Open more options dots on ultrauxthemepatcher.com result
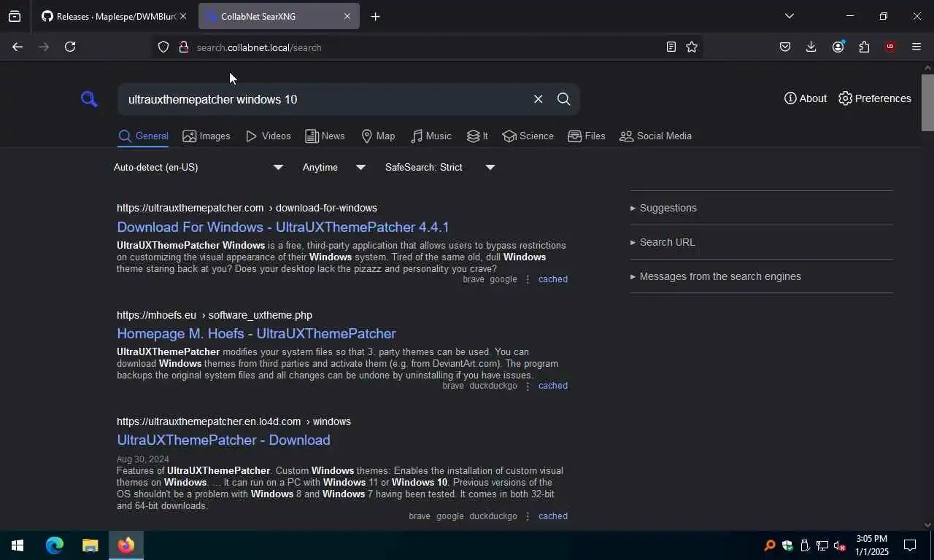 [528, 279]
